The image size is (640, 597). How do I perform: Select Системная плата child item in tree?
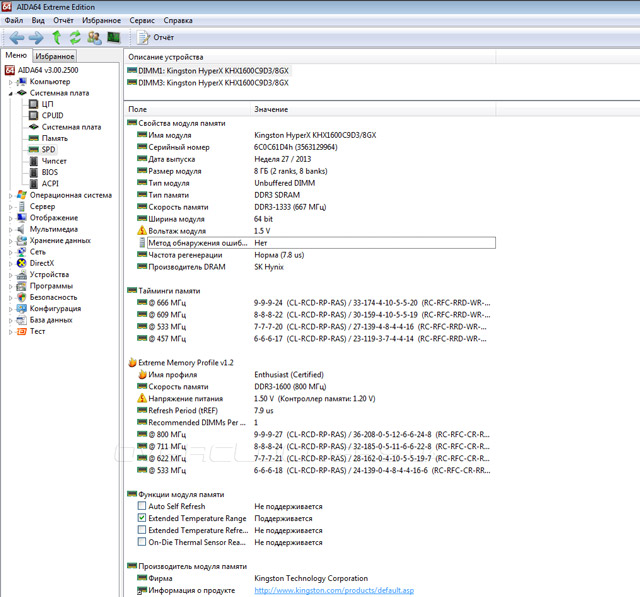tap(71, 127)
